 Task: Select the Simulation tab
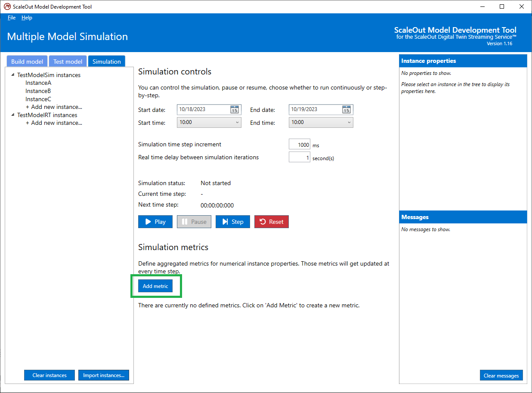pyautogui.click(x=107, y=61)
